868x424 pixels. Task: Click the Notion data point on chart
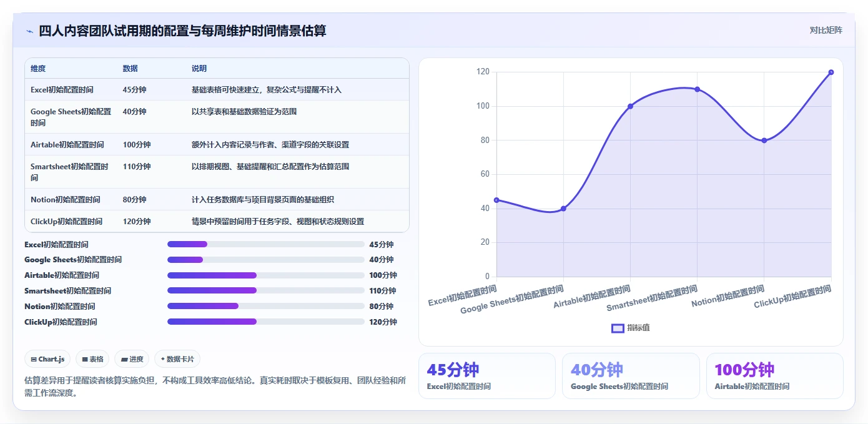pyautogui.click(x=764, y=141)
